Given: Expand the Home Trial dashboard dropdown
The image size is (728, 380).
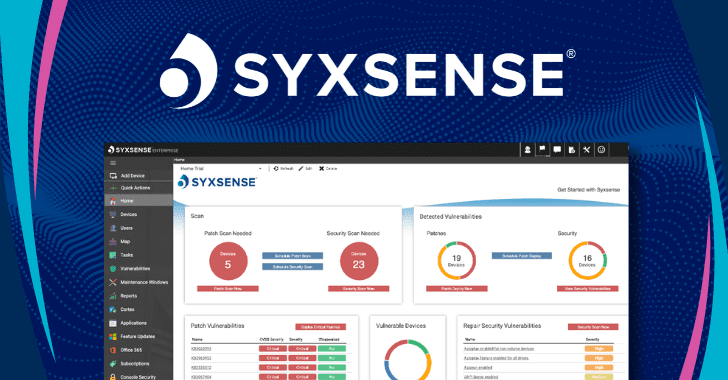Looking at the screenshot, I should point(221,169).
